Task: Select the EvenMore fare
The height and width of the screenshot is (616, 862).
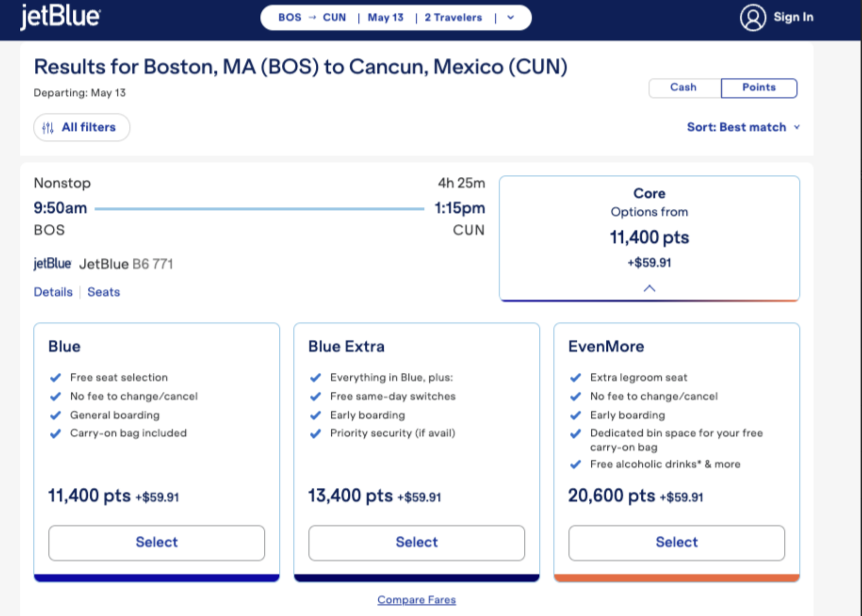Action: [677, 542]
